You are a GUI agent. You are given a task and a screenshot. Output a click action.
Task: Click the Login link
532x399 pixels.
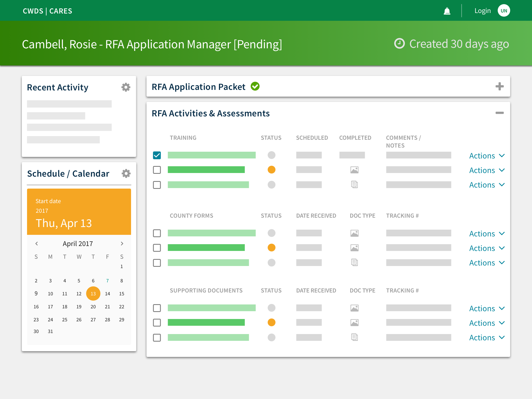click(x=482, y=11)
